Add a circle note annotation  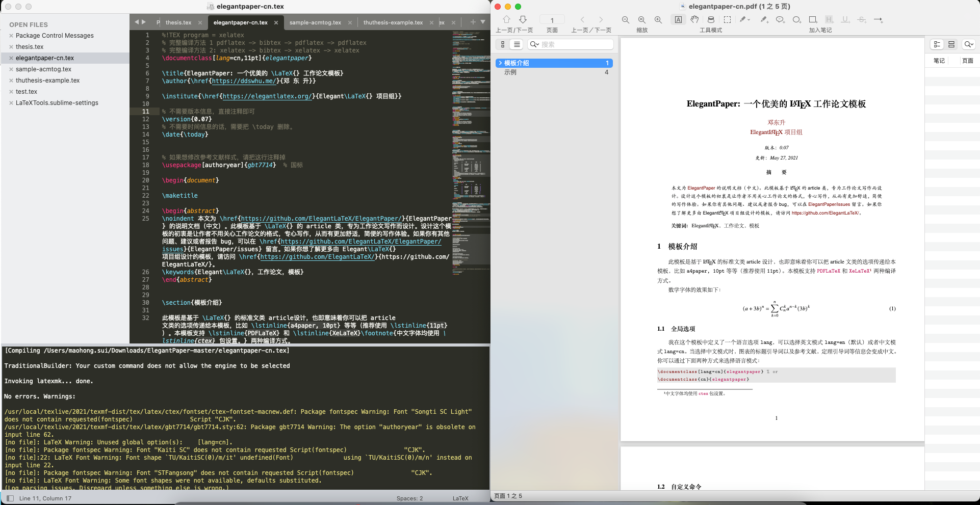point(796,20)
